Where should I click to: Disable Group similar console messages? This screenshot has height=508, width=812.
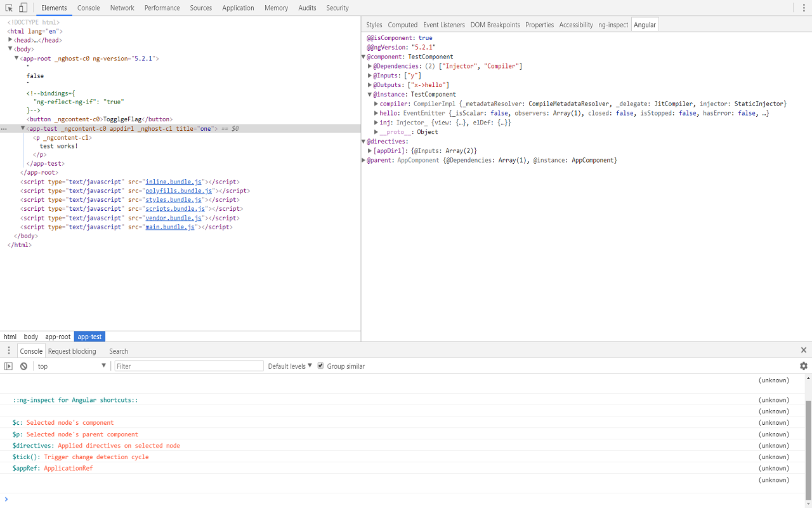[320, 365]
